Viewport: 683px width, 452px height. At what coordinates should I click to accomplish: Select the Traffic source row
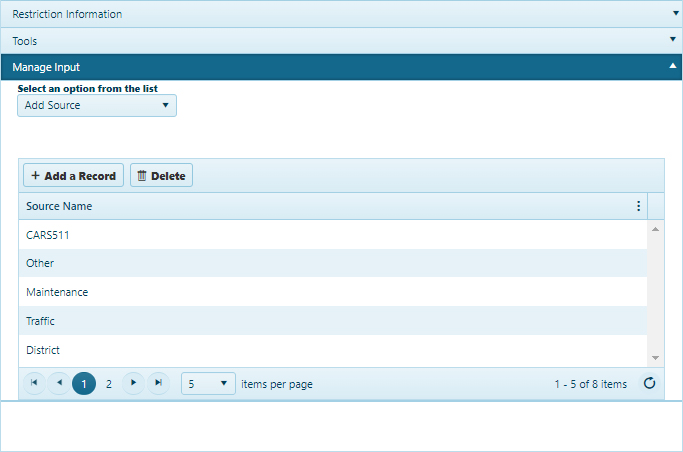[x=333, y=321]
